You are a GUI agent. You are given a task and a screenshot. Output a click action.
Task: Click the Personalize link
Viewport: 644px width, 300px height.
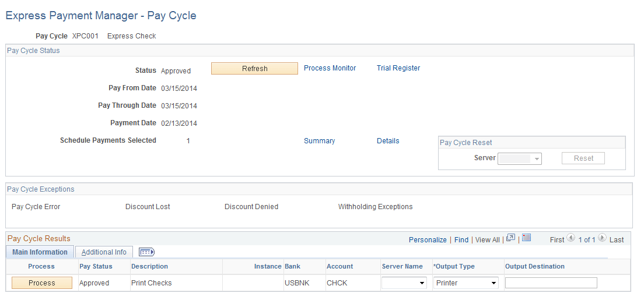pyautogui.click(x=428, y=239)
